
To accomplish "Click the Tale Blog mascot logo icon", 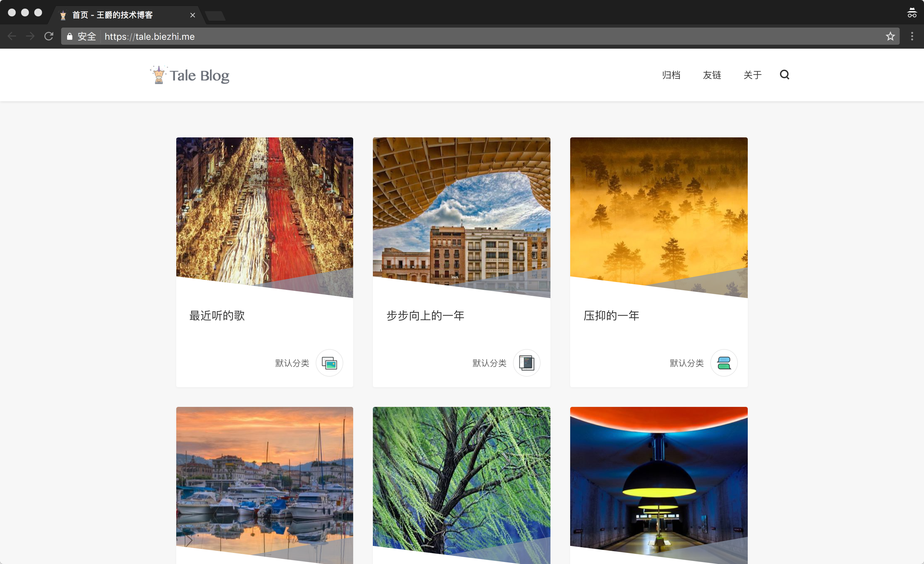I will [158, 75].
